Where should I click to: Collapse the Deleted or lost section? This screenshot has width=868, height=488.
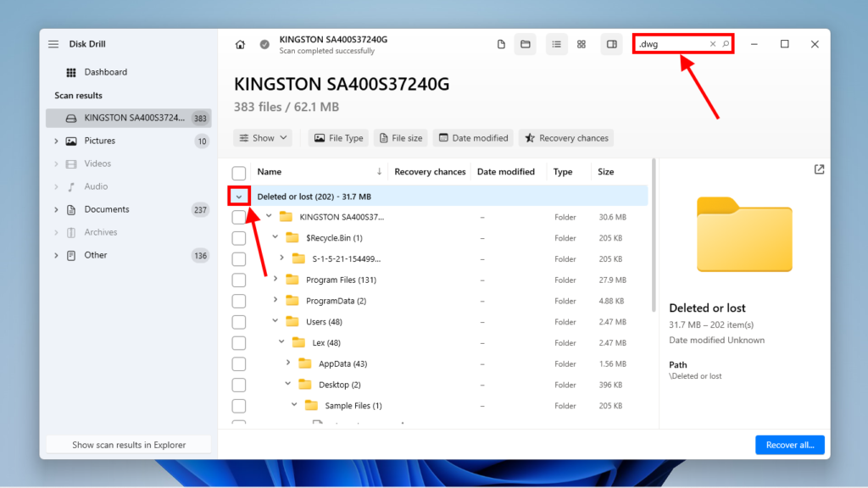point(239,196)
